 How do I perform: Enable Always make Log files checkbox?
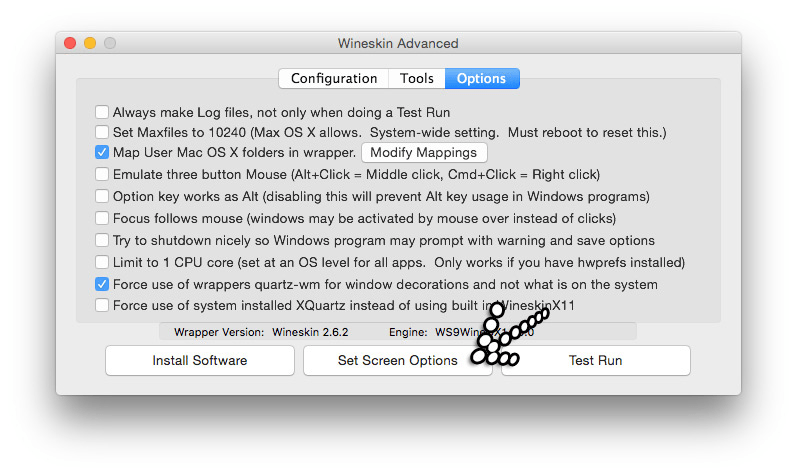102,112
